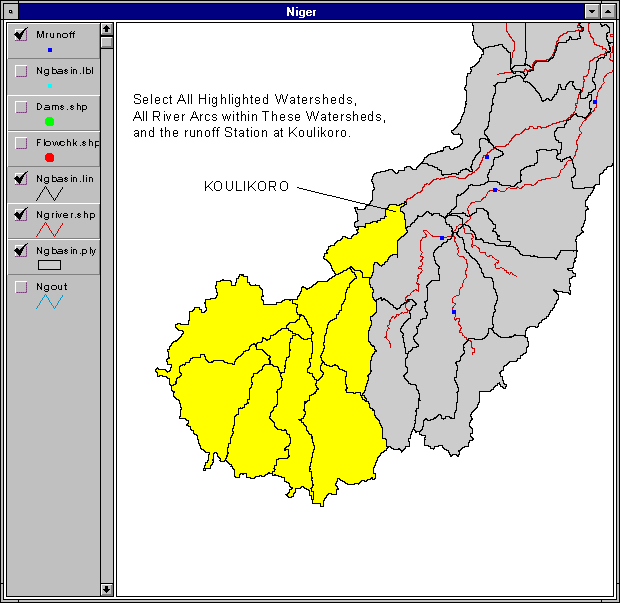Enable the Dams.shp theme checkbox
Image resolution: width=621 pixels, height=603 pixels.
(21, 106)
